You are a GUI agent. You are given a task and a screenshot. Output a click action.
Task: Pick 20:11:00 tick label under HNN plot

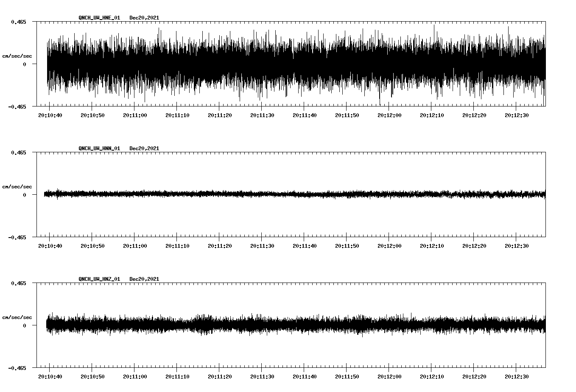pyautogui.click(x=135, y=246)
